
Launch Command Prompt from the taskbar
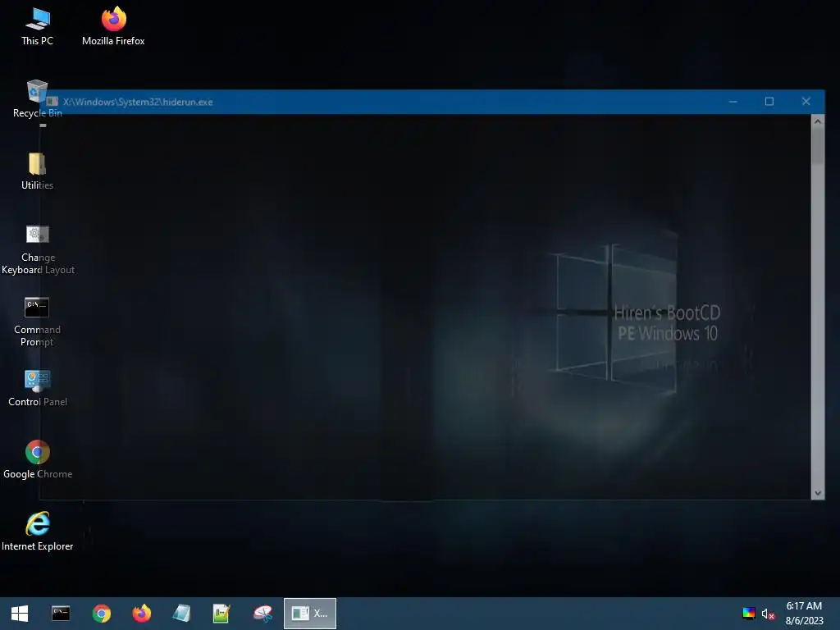(x=61, y=614)
